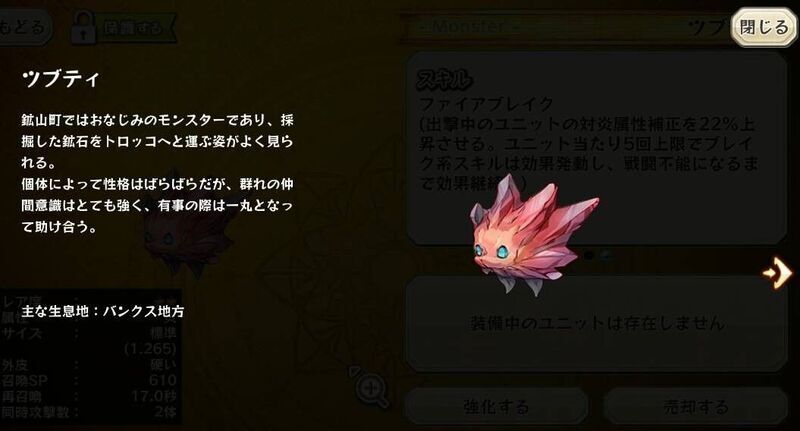This screenshot has width=800, height=431.
Task: Click the スキル heading label
Action: point(444,79)
